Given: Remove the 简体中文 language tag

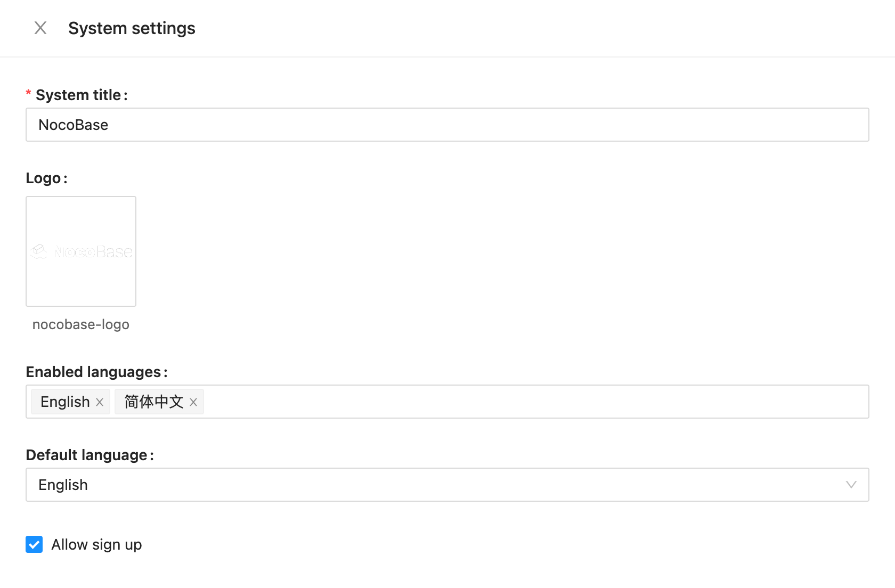Looking at the screenshot, I should [x=193, y=402].
